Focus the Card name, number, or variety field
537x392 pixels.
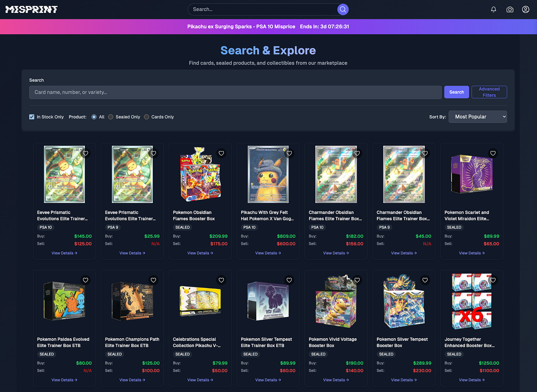(x=235, y=92)
